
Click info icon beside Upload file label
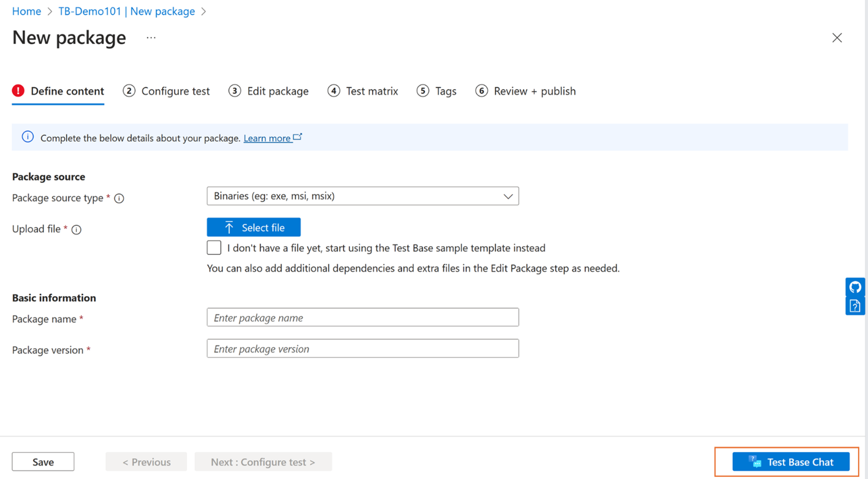(76, 230)
